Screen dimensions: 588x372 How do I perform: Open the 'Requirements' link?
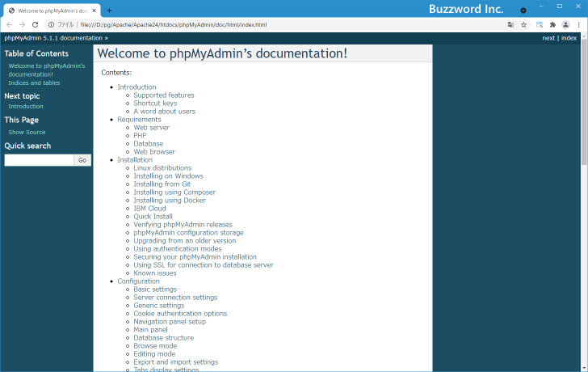coord(139,120)
